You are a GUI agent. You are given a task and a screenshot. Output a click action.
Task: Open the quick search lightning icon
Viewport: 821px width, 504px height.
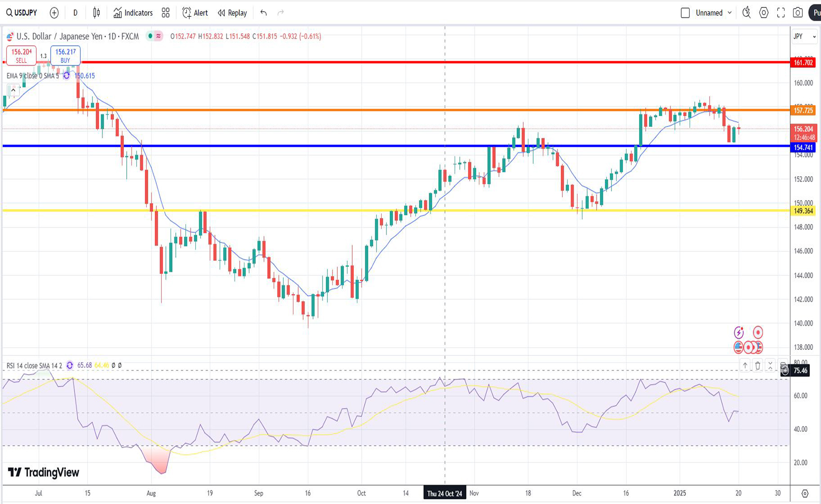pyautogui.click(x=746, y=13)
